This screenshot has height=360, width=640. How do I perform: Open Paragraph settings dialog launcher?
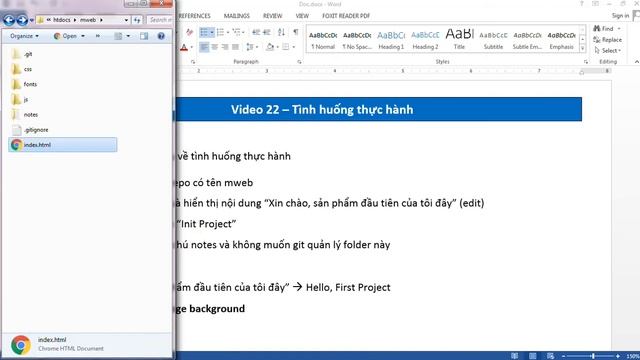[300, 62]
